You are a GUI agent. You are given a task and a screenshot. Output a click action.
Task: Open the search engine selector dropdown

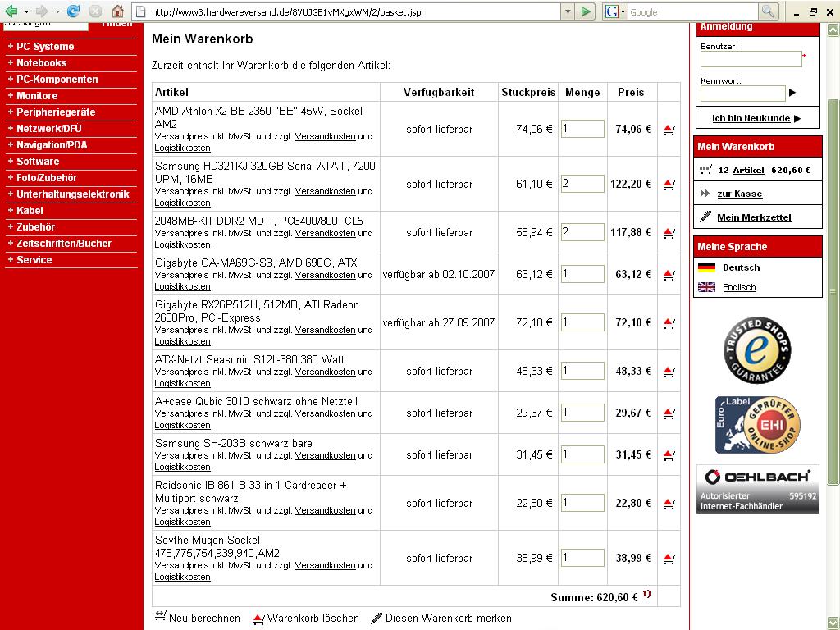coord(623,11)
